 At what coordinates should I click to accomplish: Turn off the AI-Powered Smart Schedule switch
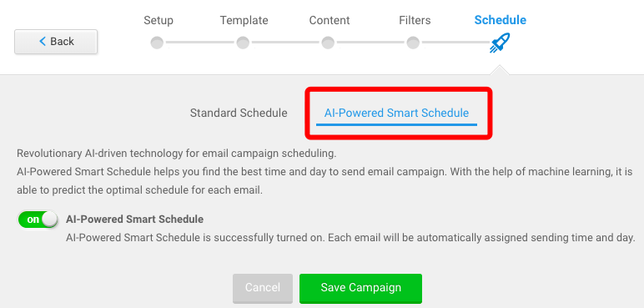38,220
